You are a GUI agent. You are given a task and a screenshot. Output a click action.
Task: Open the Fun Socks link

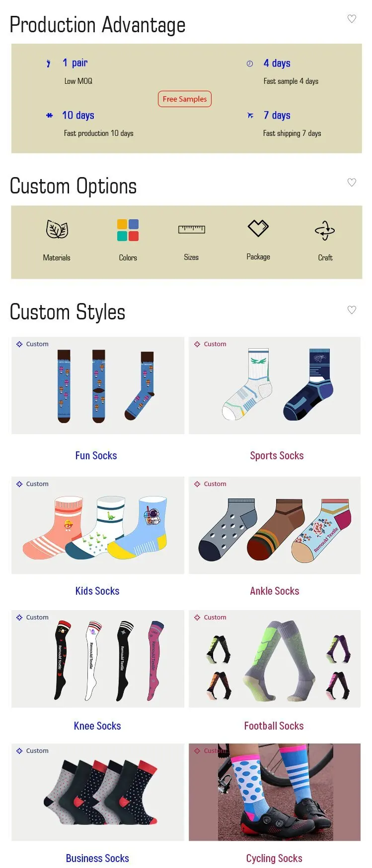click(x=96, y=455)
